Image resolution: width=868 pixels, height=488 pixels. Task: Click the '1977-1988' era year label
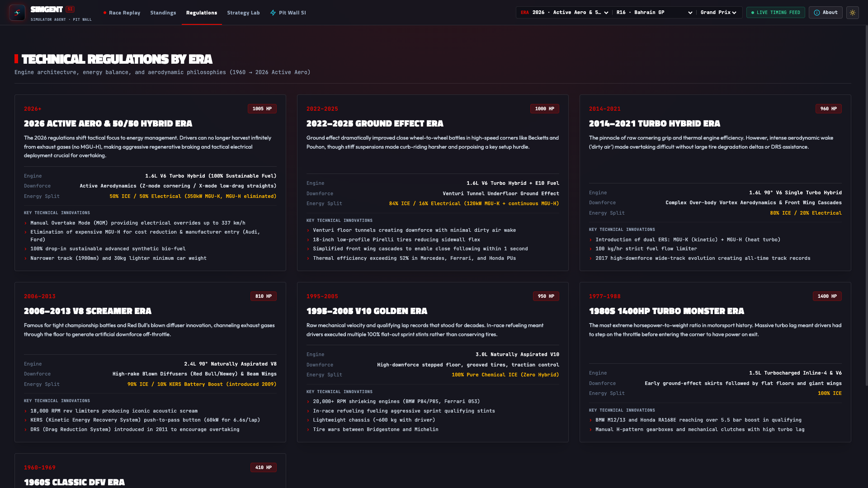[x=604, y=296]
